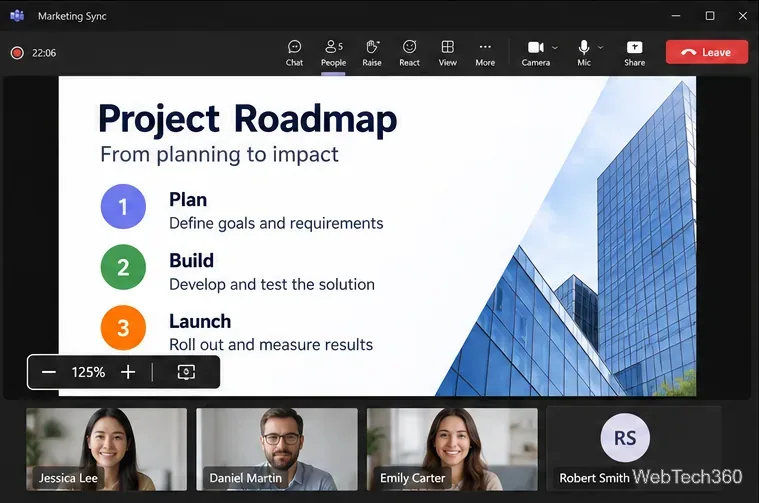Open the More actions menu

[x=485, y=53]
